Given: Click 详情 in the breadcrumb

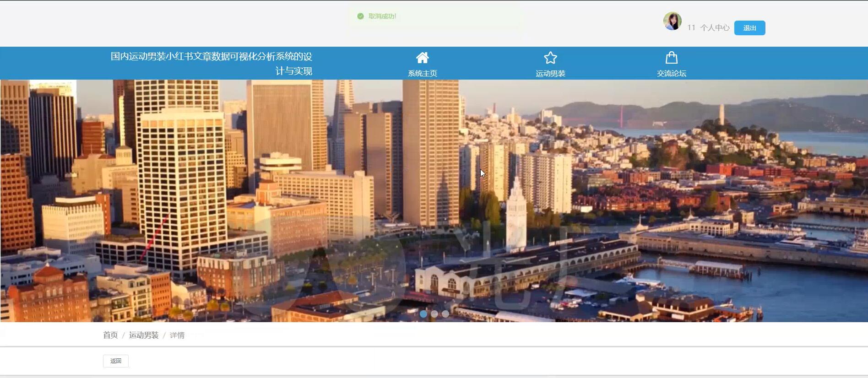Looking at the screenshot, I should pos(177,335).
